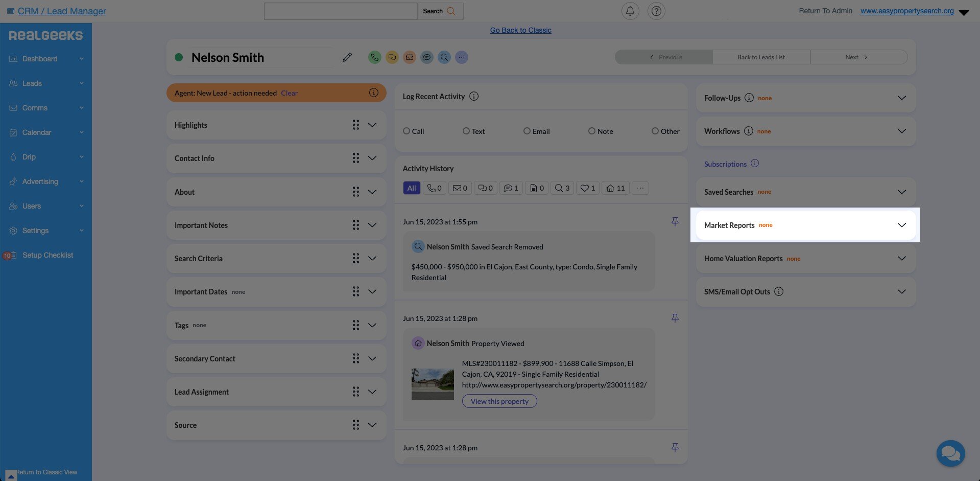Image resolution: width=980 pixels, height=481 pixels.
Task: Pin the 1:28 pm Property Viewed entry
Action: tap(675, 318)
